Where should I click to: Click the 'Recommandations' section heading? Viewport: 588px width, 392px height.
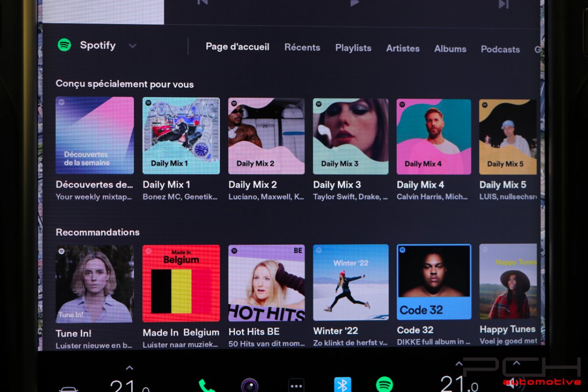[98, 232]
